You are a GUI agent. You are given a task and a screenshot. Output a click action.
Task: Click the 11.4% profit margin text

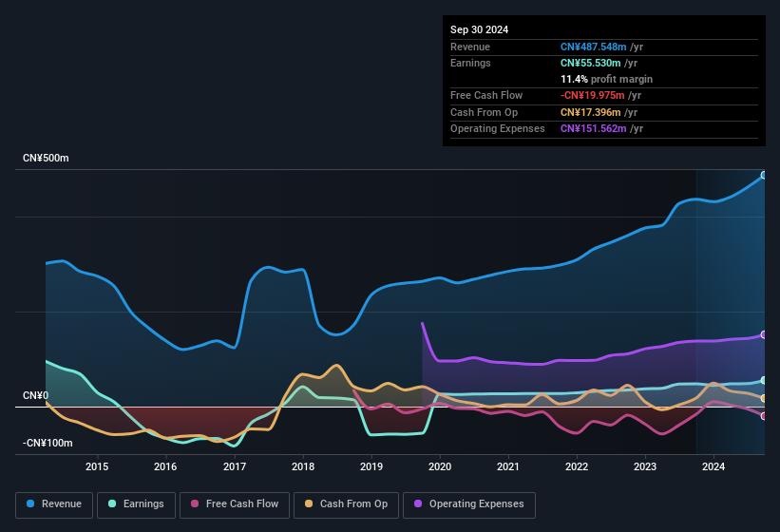tap(606, 79)
